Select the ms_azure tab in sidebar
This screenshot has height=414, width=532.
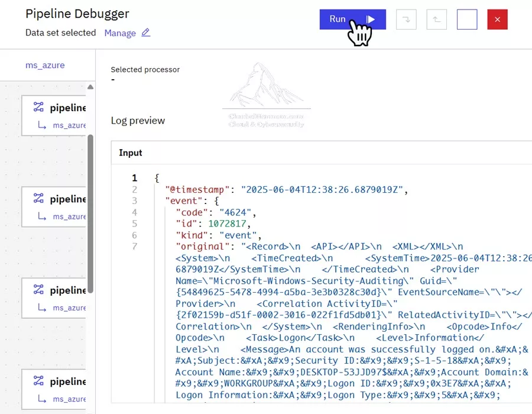[x=45, y=65]
